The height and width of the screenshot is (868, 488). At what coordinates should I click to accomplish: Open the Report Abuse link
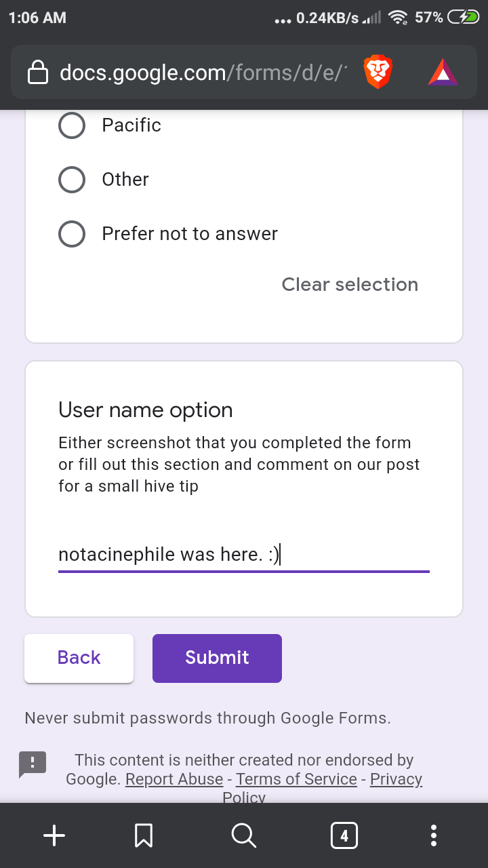[174, 779]
